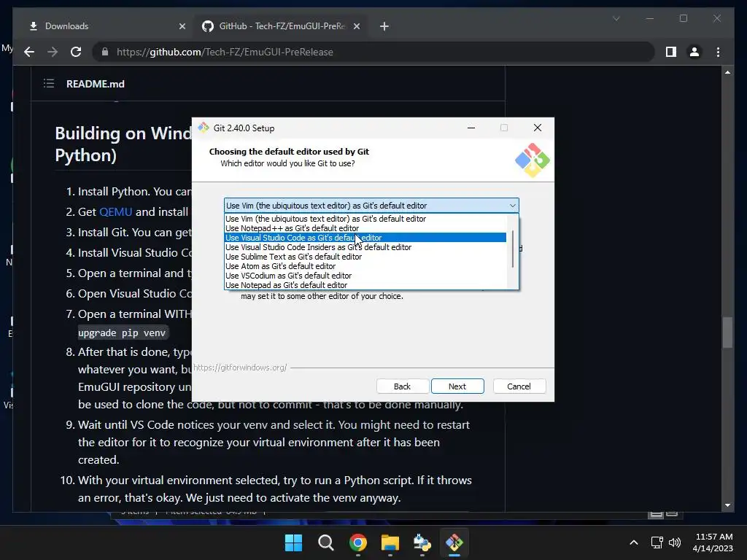Click the Git logo in the setup header

click(532, 160)
